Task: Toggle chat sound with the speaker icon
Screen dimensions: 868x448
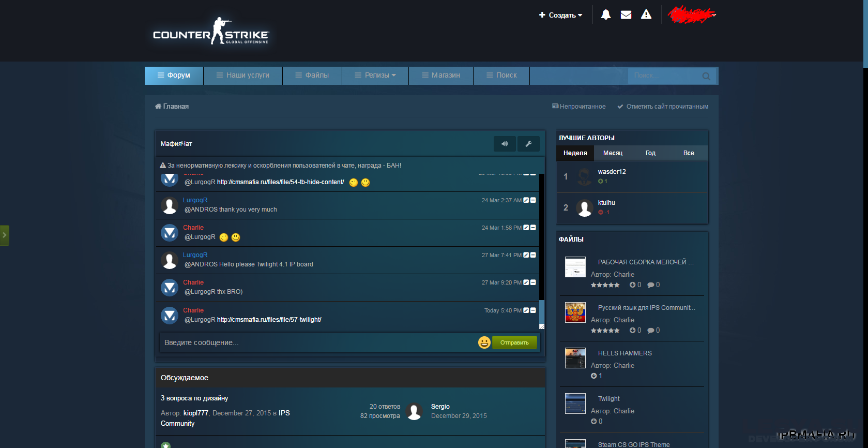Action: [x=505, y=144]
